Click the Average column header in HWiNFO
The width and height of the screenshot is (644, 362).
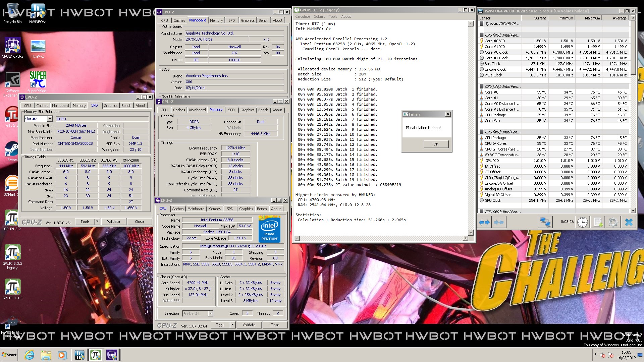pos(615,18)
